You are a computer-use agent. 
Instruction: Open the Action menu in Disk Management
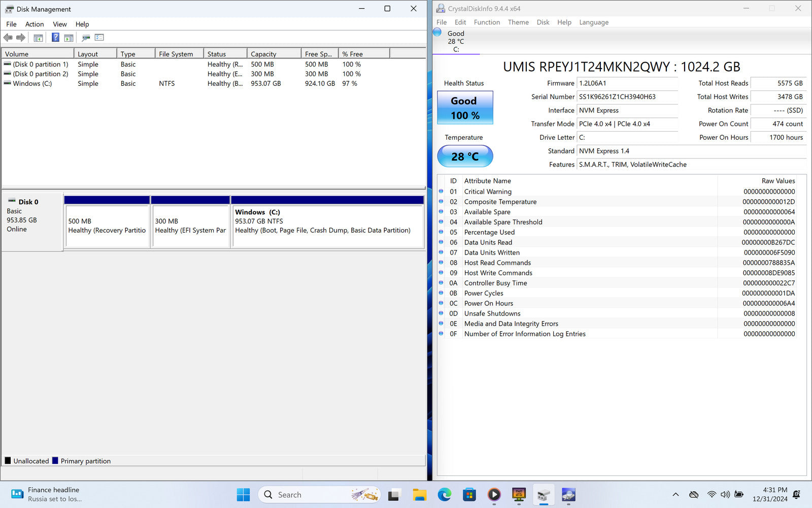(35, 24)
